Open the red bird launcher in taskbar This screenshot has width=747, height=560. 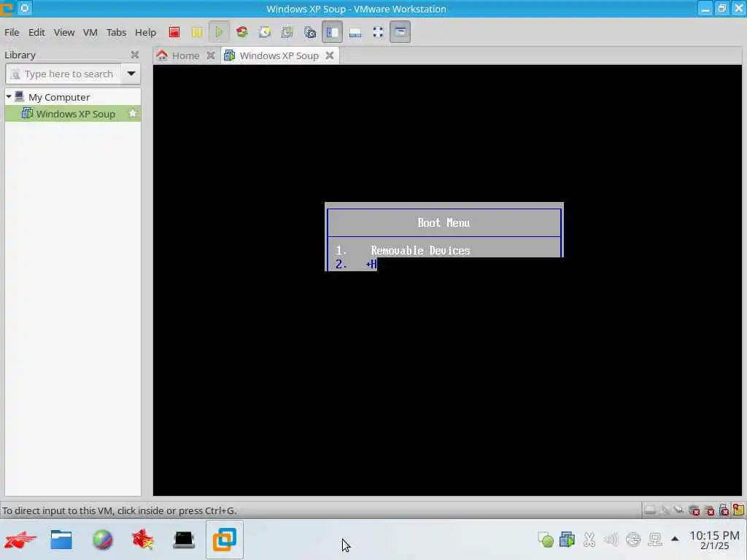pos(20,540)
